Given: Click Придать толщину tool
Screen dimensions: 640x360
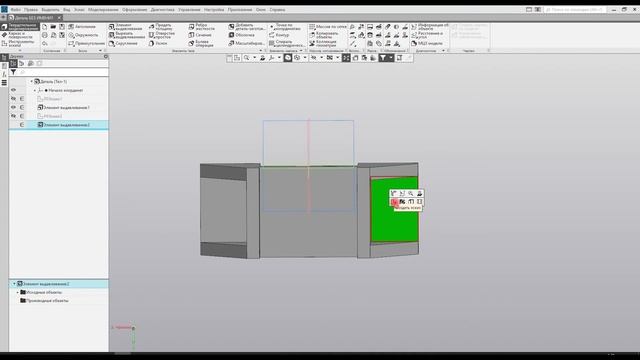Looking at the screenshot, I should (x=161, y=27).
